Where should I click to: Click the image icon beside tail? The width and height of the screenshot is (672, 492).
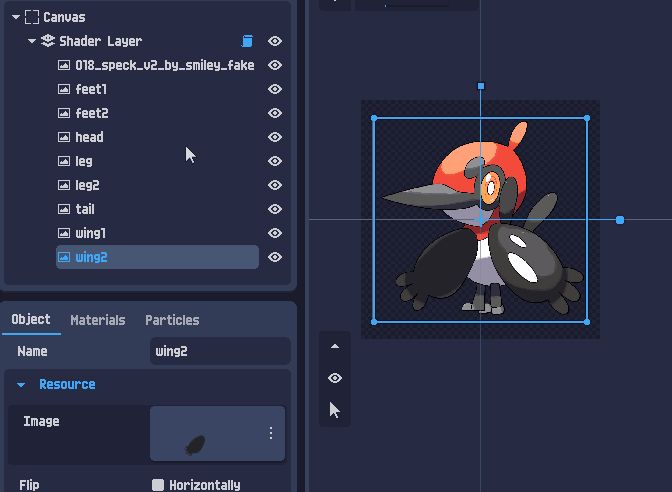pyautogui.click(x=64, y=209)
